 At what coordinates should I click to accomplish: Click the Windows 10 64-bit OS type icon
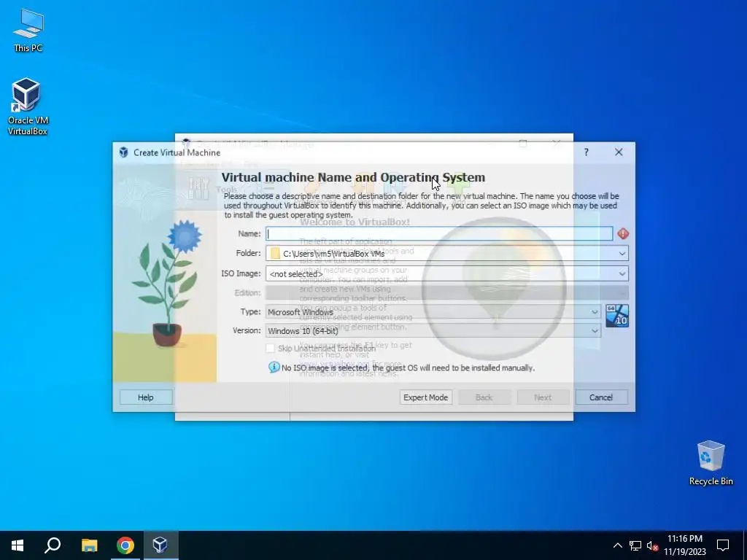[x=617, y=316]
